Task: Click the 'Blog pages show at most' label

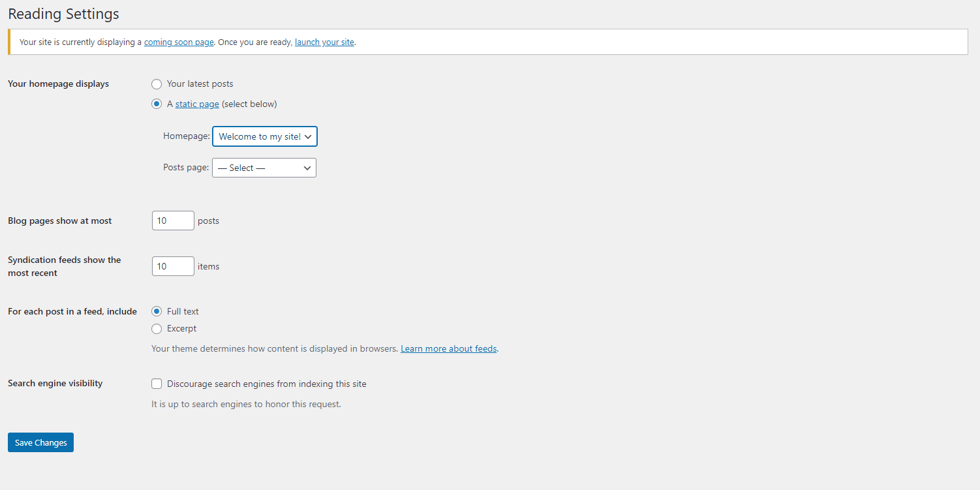Action: click(x=60, y=221)
